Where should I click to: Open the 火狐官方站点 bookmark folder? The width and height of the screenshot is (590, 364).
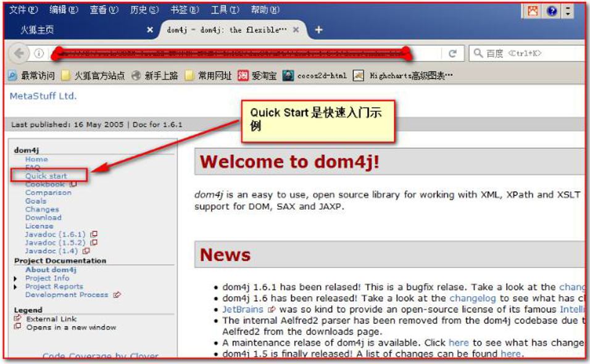[93, 76]
